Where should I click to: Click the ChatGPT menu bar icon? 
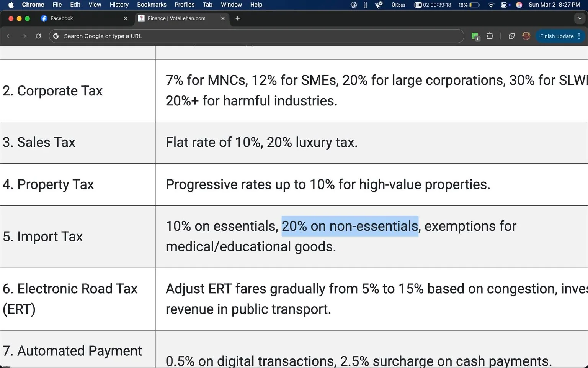pyautogui.click(x=354, y=5)
